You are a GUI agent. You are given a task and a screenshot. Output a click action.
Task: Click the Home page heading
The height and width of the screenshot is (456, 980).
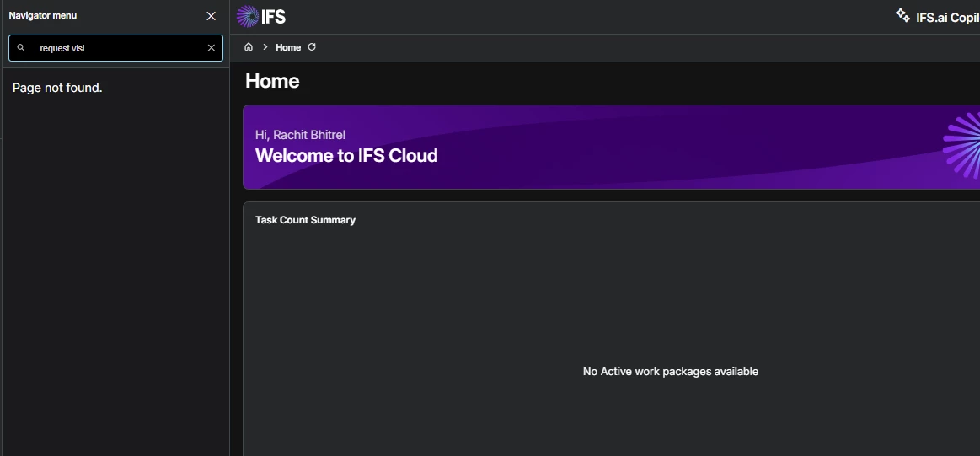(x=272, y=81)
